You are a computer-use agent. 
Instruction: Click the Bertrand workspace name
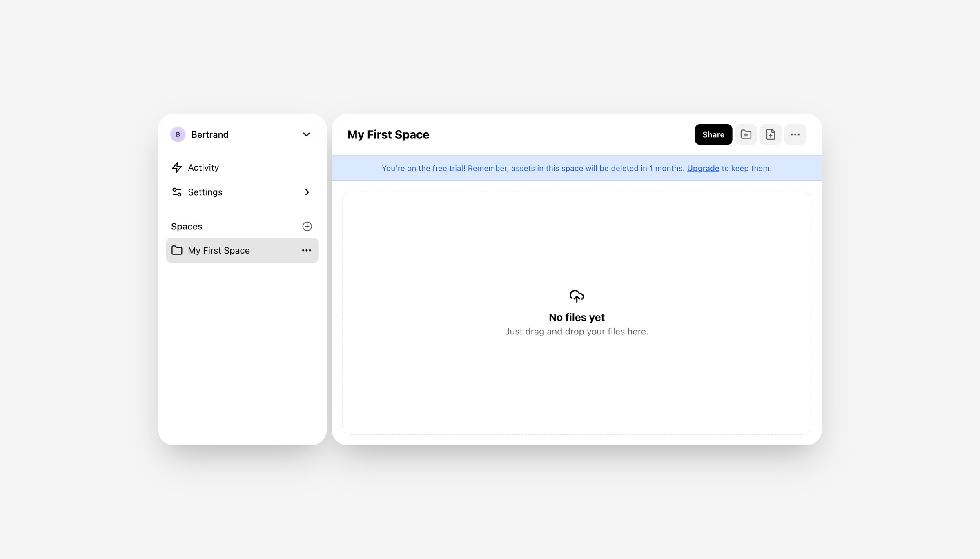coord(209,134)
